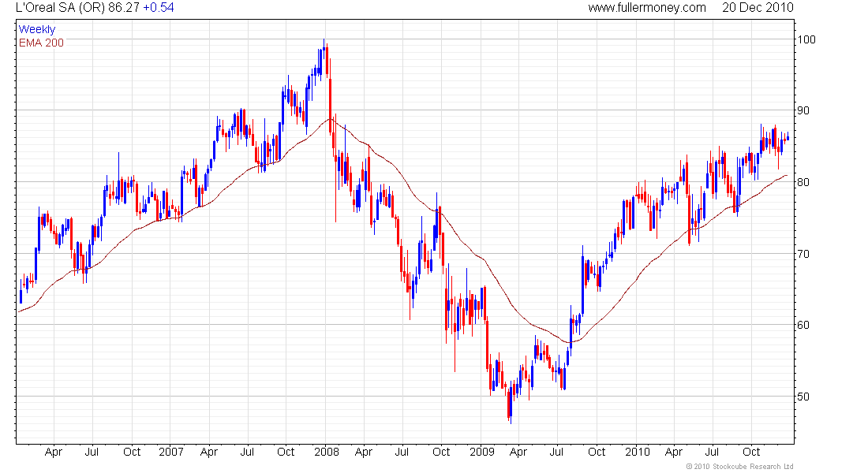Click the 2007 year label on time axis
Image resolution: width=868 pixels, height=473 pixels.
[x=171, y=452]
